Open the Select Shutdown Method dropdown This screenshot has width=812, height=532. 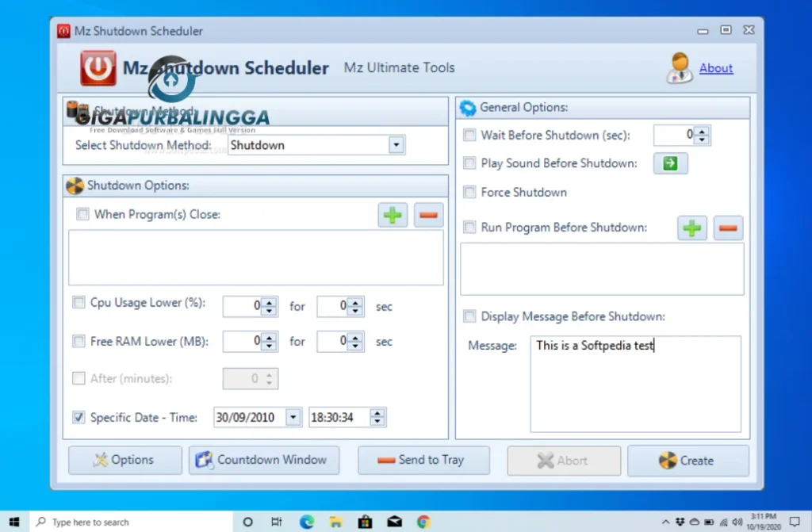[x=396, y=144]
